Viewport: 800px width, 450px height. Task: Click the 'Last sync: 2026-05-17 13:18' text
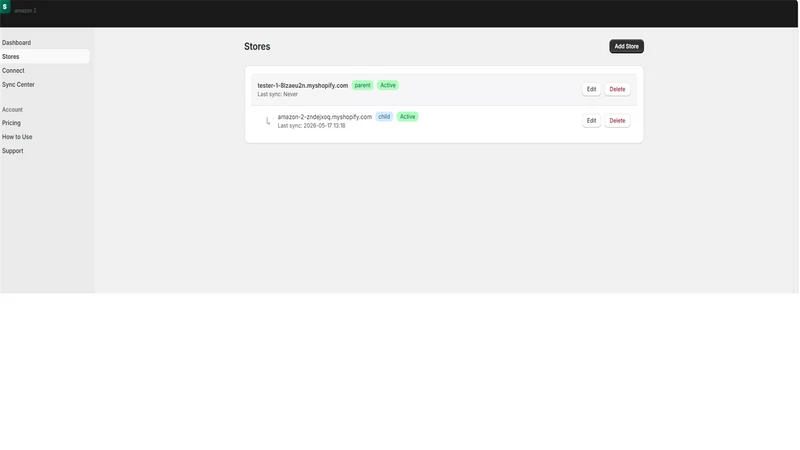pos(311,126)
